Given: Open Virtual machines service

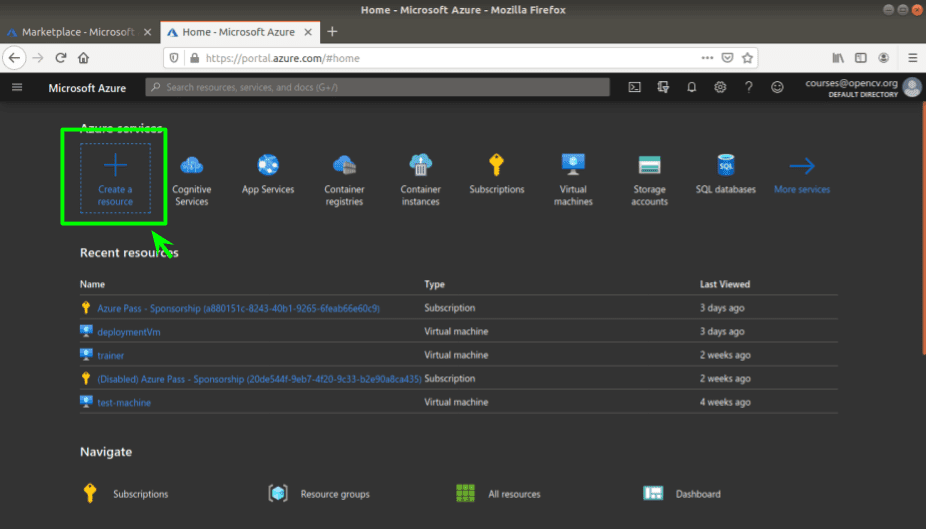Looking at the screenshot, I should [573, 180].
